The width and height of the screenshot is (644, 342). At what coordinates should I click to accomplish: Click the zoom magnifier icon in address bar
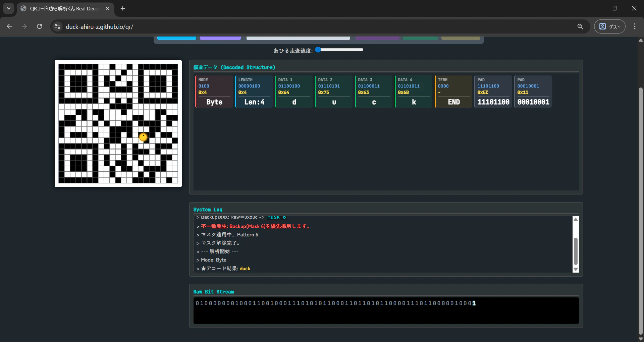point(580,26)
